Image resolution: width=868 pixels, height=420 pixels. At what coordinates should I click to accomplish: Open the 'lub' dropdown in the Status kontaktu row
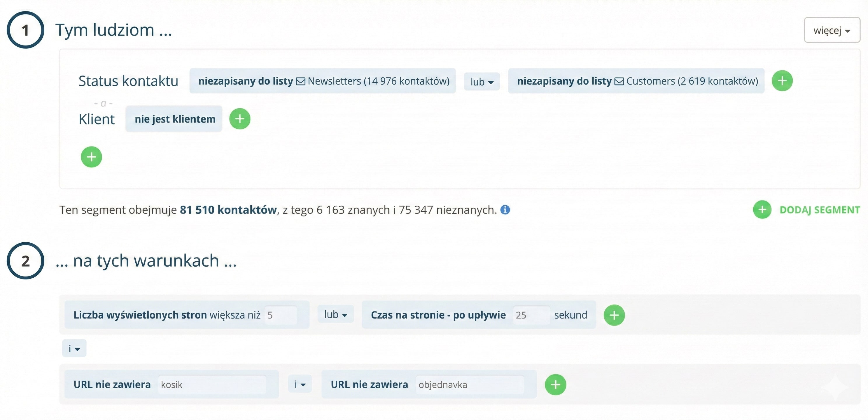pos(482,82)
